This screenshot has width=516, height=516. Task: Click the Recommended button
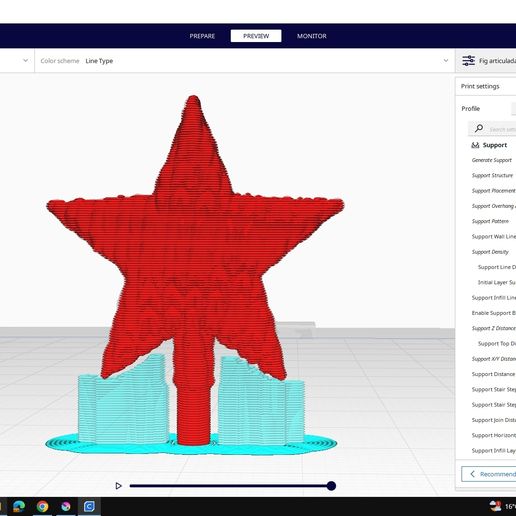point(489,474)
